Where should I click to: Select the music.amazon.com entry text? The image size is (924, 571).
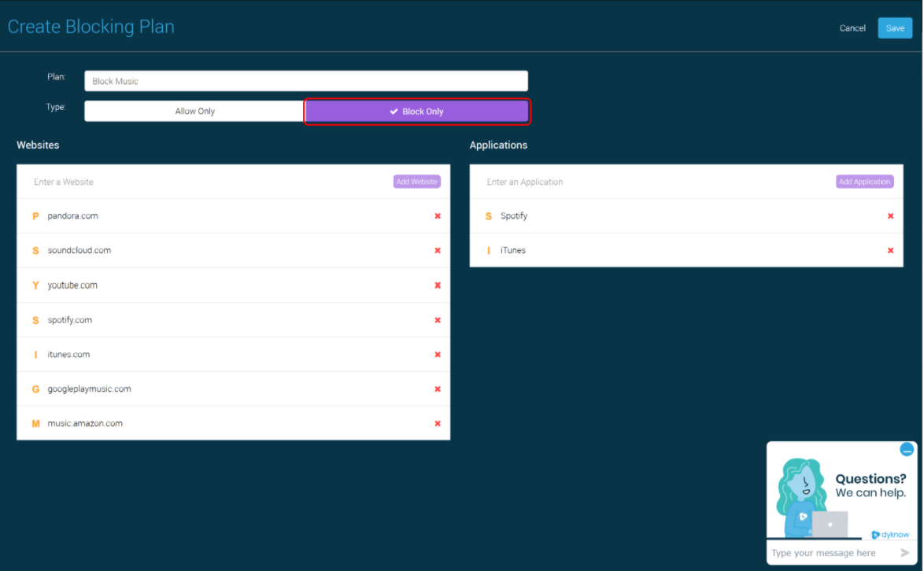tap(85, 424)
